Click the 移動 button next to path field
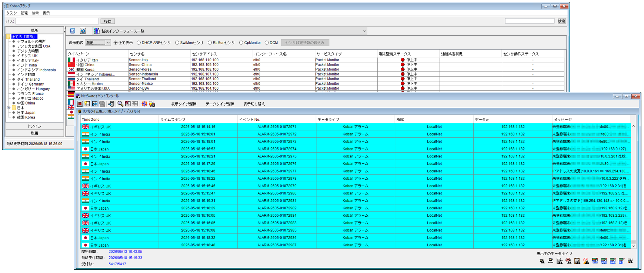The image size is (644, 273). tap(107, 21)
